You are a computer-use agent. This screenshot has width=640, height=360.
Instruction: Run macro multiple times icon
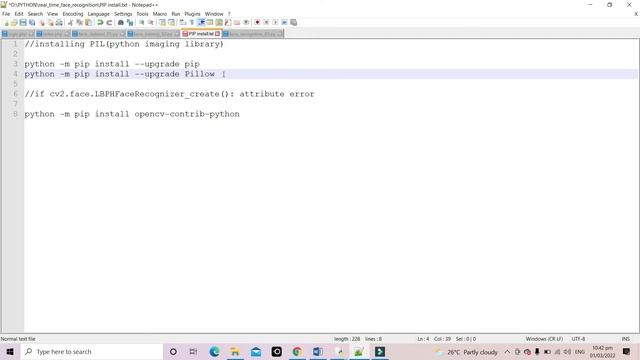click(x=284, y=22)
